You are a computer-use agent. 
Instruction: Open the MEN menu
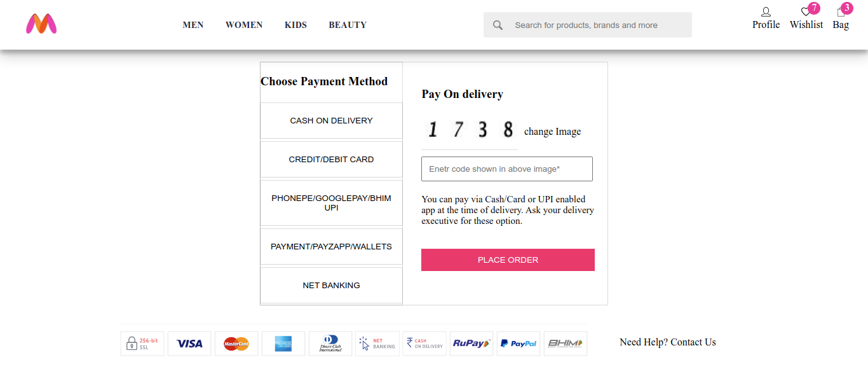193,25
